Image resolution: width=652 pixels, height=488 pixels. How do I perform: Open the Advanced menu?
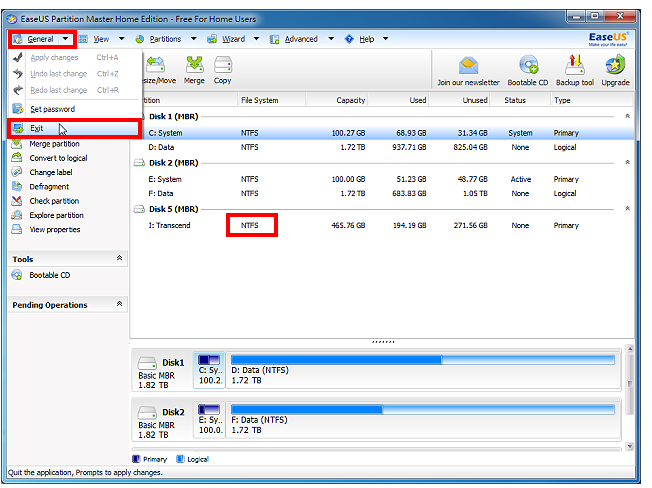coord(301,39)
